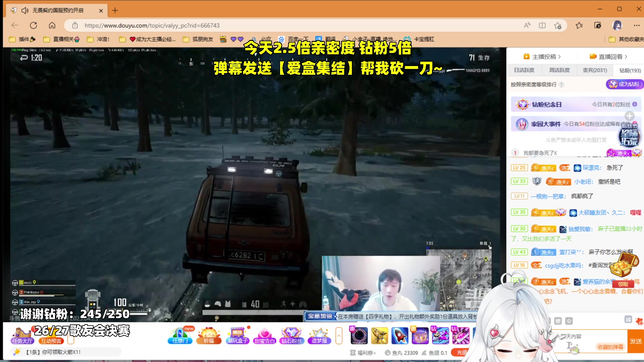Click the browser address bar URL

(152, 25)
